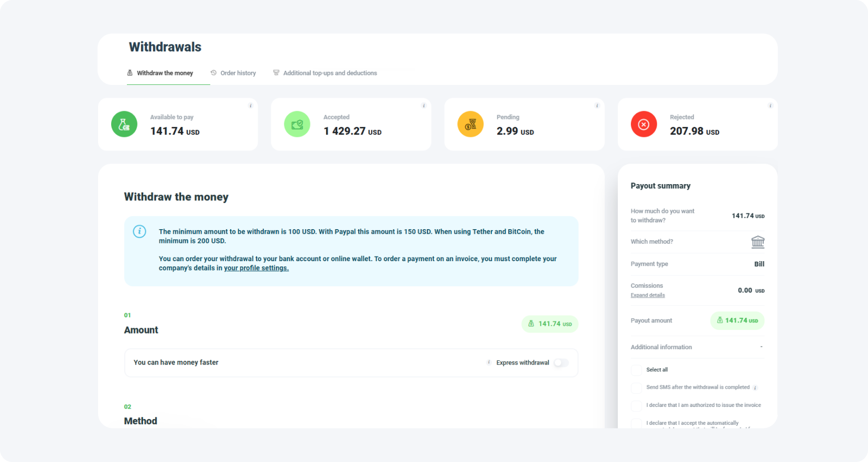This screenshot has height=462, width=868.
Task: Click the Accepted wallet checkmark icon
Action: pyautogui.click(x=297, y=124)
